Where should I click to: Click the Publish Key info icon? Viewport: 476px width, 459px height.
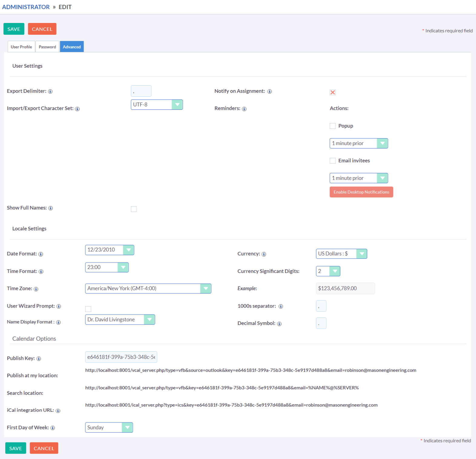tap(39, 359)
